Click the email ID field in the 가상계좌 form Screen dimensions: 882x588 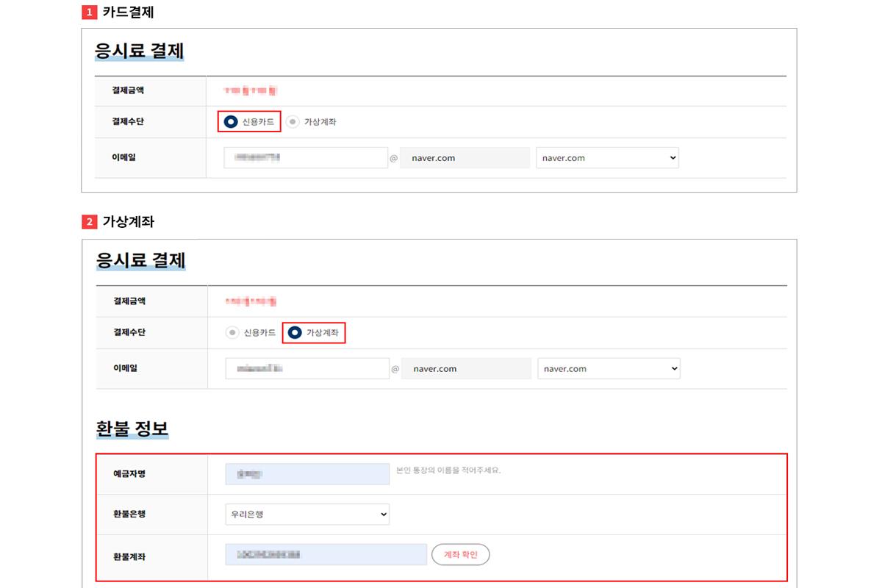pyautogui.click(x=307, y=369)
